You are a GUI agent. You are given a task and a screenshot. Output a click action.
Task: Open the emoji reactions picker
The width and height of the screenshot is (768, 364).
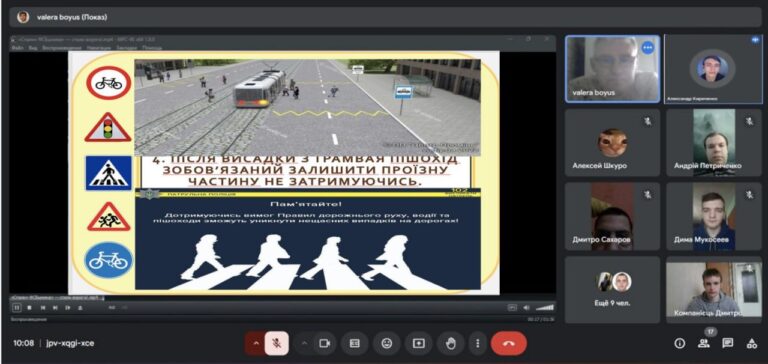coord(386,343)
